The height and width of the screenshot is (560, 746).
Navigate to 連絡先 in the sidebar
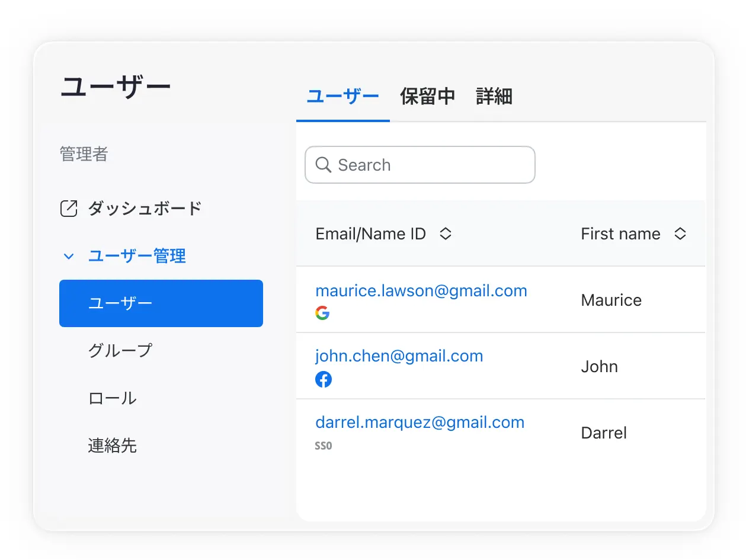(x=113, y=446)
